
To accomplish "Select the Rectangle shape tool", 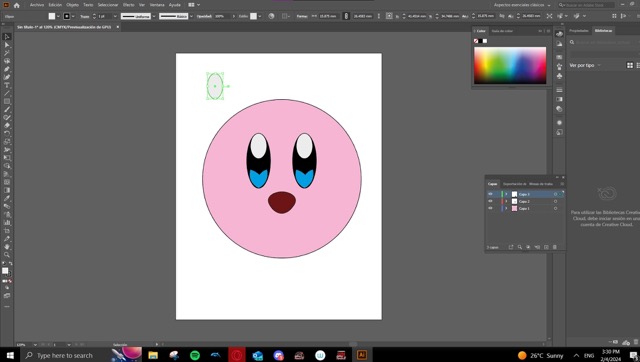I will [x=7, y=102].
